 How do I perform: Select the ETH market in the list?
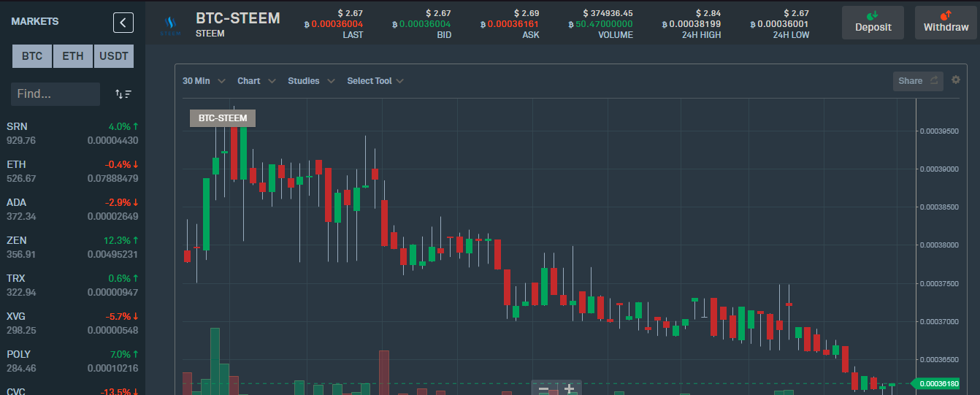point(72,172)
